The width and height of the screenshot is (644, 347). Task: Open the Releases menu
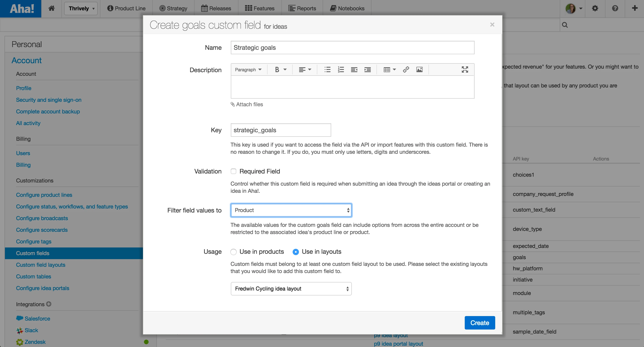click(216, 8)
